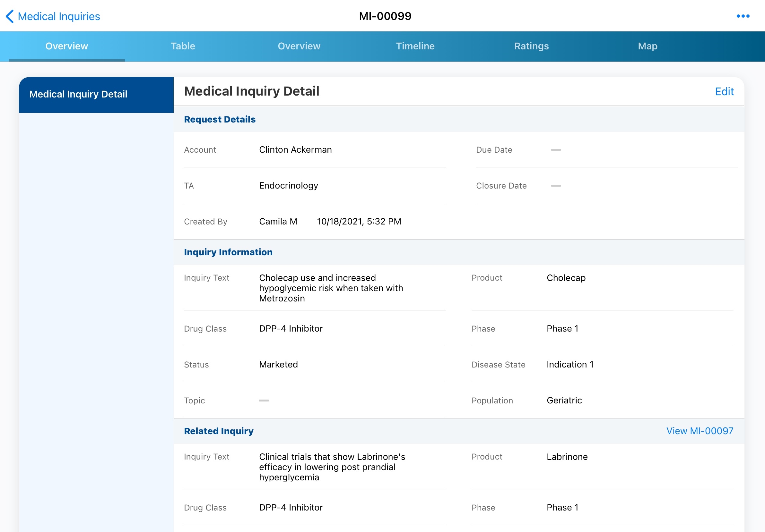Screen dimensions: 765x532
Task: Open the three-dot more options menu
Action: [743, 16]
